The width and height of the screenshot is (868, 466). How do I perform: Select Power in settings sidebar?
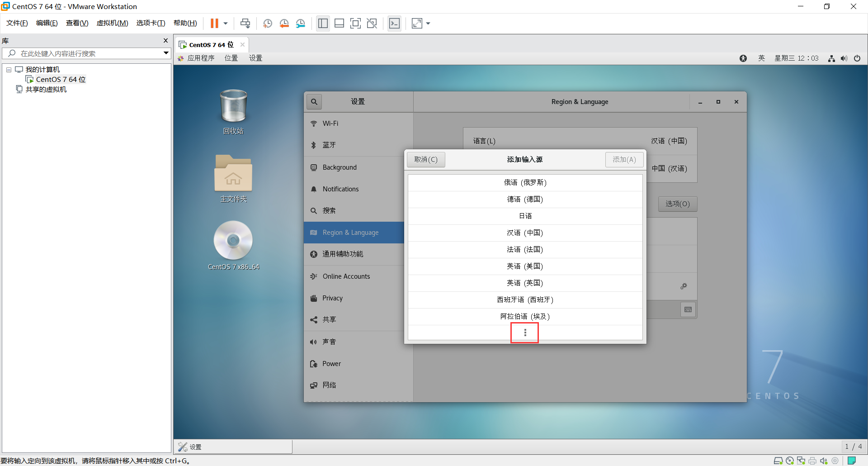[359, 364]
